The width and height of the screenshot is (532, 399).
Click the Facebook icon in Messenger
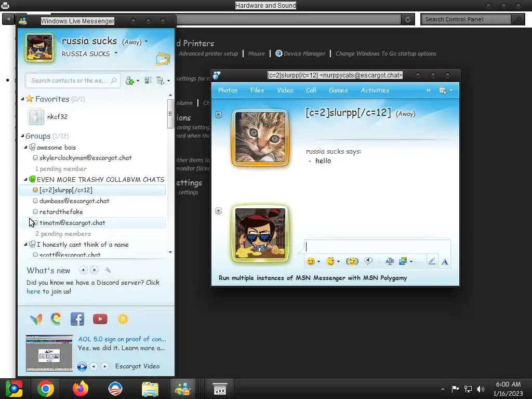77,319
